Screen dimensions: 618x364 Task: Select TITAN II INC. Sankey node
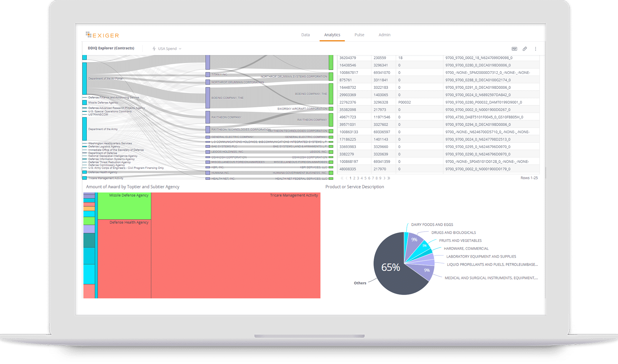(208, 74)
